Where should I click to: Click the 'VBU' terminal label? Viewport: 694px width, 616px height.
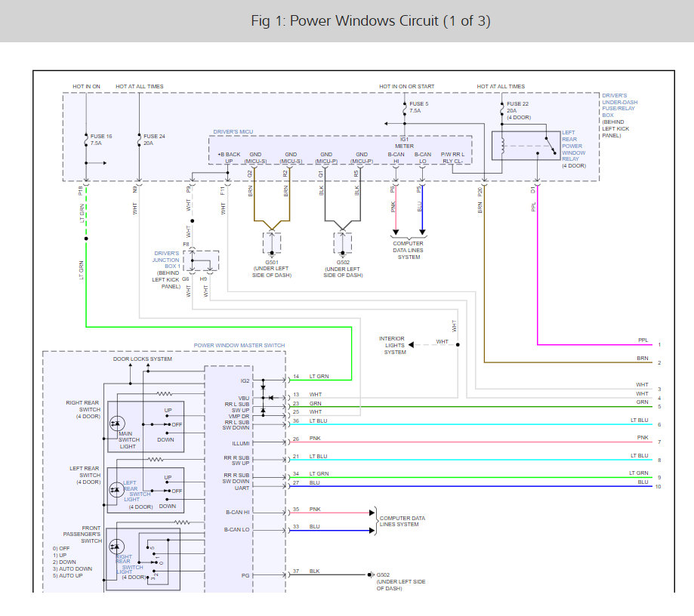point(244,399)
